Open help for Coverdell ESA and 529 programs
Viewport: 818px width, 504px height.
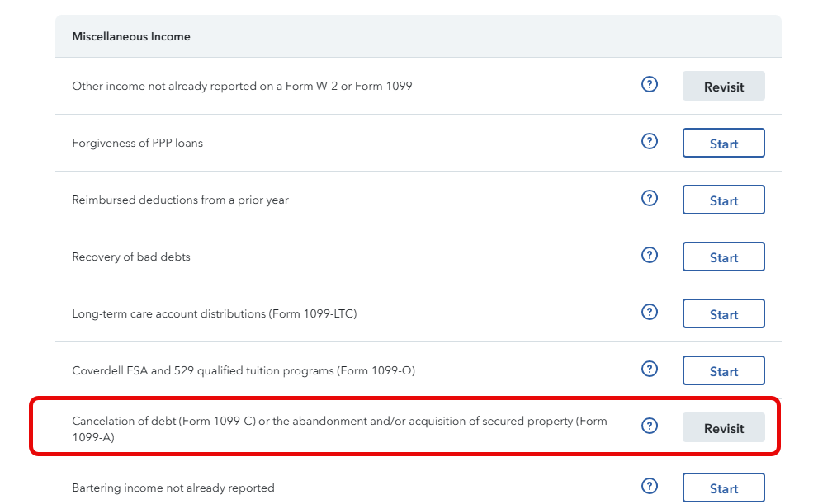tap(649, 369)
